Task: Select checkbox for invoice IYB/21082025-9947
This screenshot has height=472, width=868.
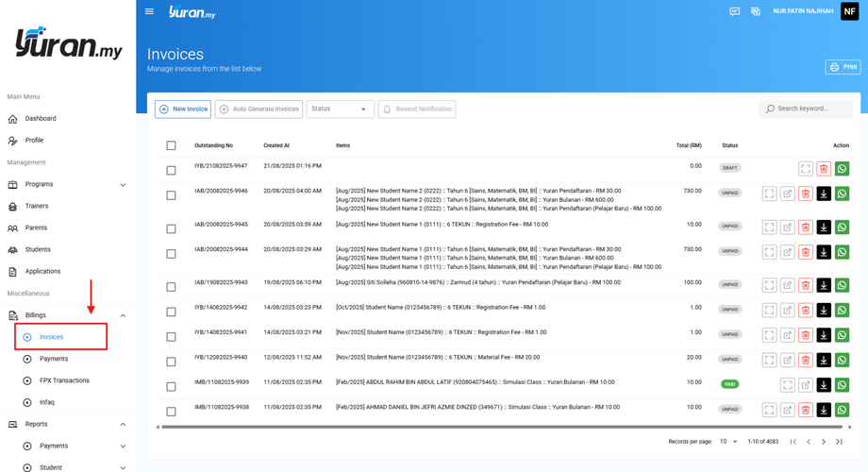Action: (x=171, y=171)
